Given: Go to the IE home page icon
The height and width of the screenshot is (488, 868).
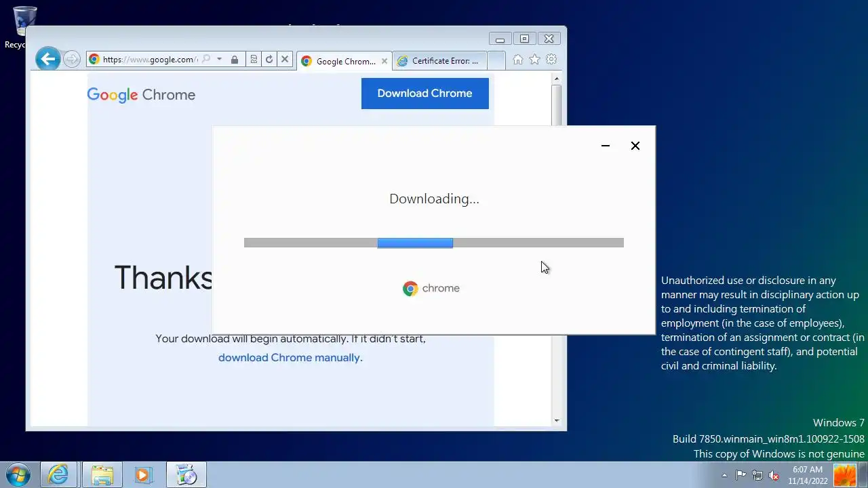Looking at the screenshot, I should [518, 60].
